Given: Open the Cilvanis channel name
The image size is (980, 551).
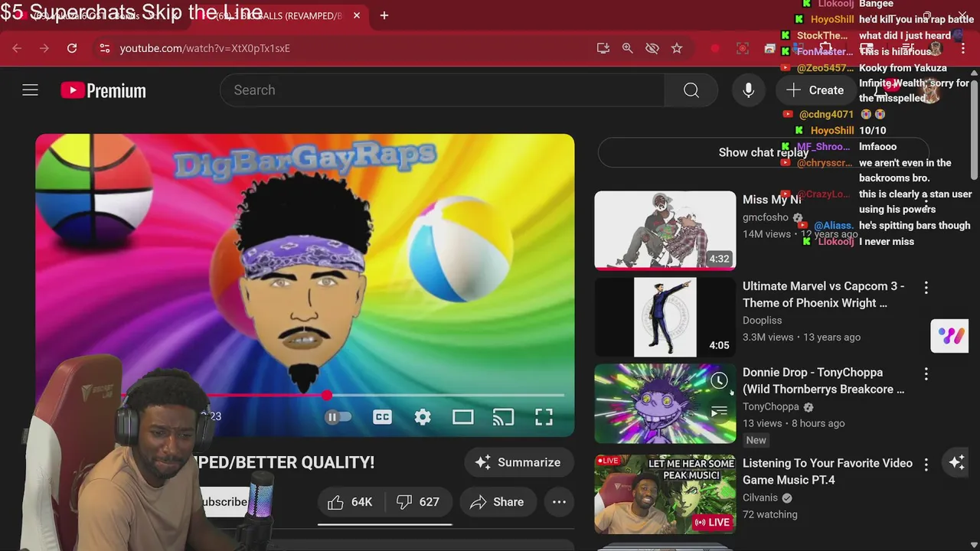Looking at the screenshot, I should point(760,497).
